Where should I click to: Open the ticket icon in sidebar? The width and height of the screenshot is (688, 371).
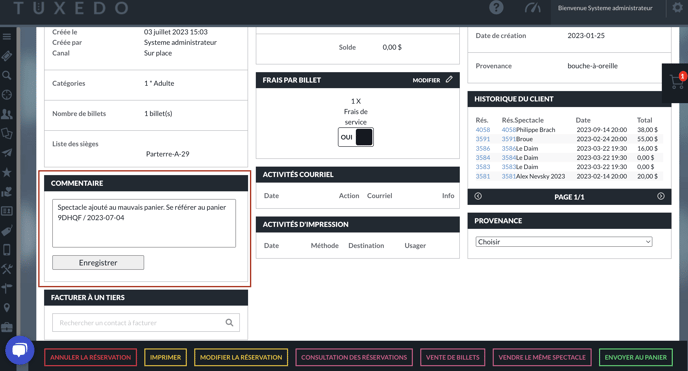click(x=7, y=56)
